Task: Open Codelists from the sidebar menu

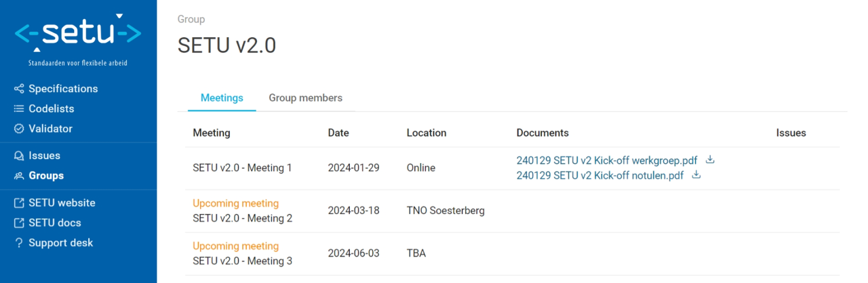Action: 52,108
